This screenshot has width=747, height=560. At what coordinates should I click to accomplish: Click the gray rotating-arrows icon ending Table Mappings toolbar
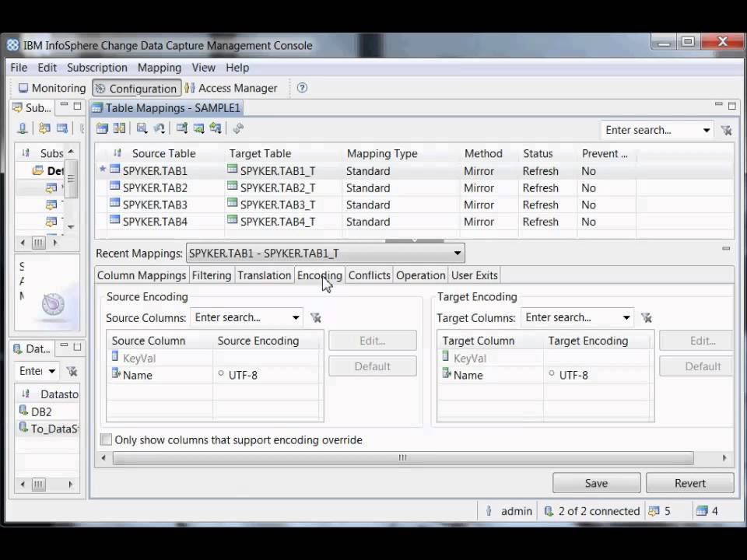tap(238, 128)
